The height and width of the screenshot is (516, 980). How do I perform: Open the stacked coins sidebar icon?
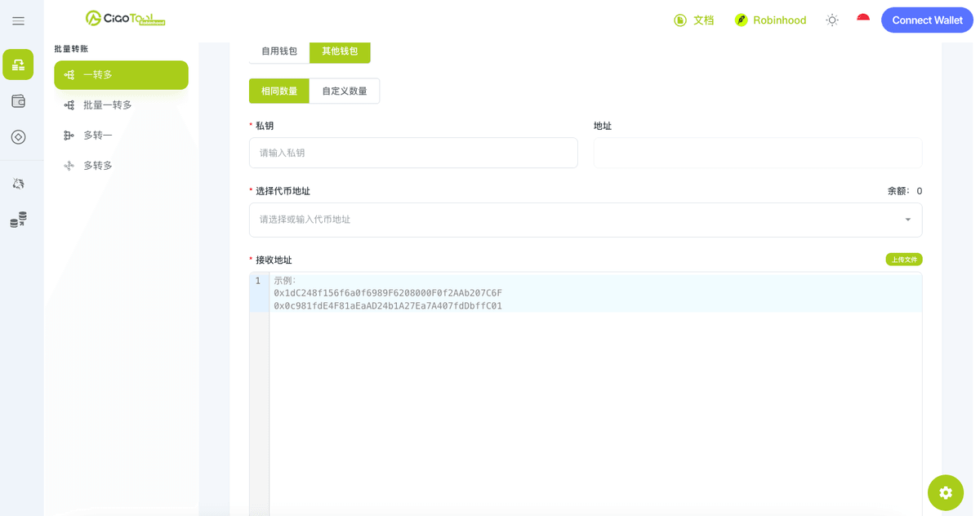[x=18, y=220]
